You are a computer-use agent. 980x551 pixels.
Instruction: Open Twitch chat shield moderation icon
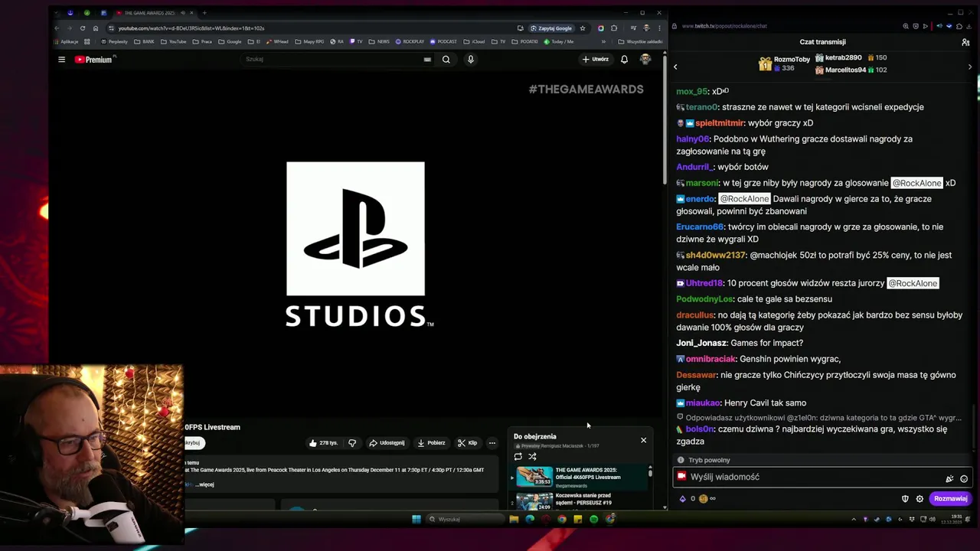pyautogui.click(x=905, y=499)
